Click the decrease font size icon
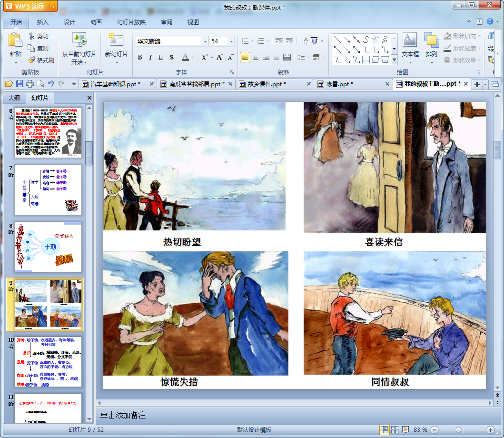Image resolution: width=504 pixels, height=438 pixels. [230, 57]
